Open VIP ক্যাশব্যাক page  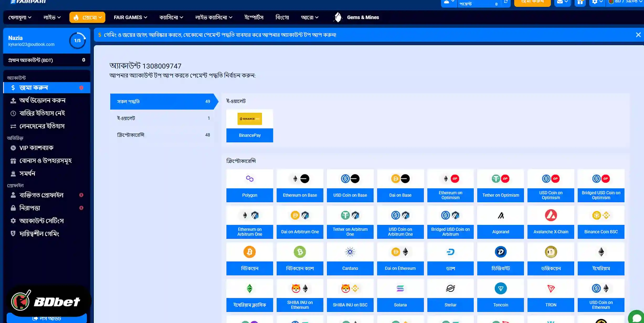[x=47, y=148]
